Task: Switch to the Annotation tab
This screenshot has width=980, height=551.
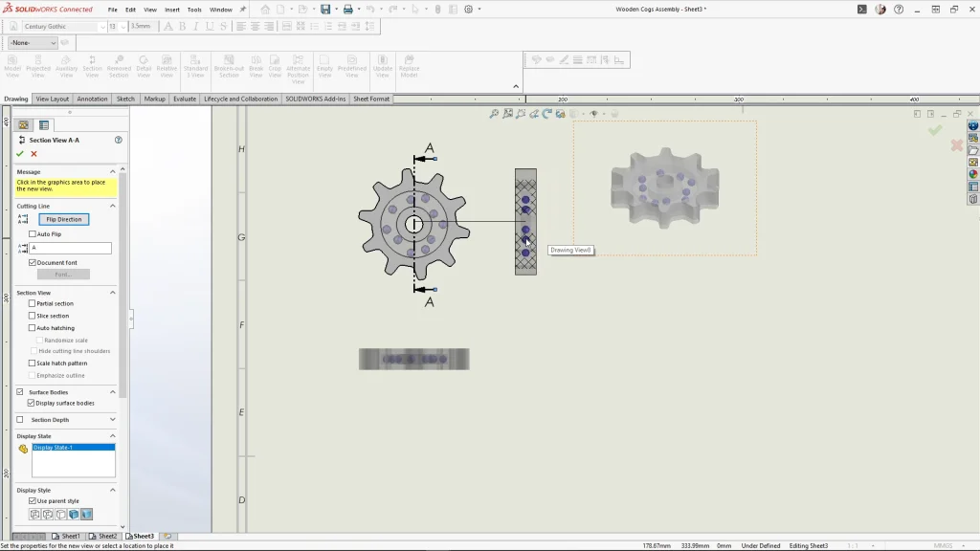Action: (x=92, y=99)
